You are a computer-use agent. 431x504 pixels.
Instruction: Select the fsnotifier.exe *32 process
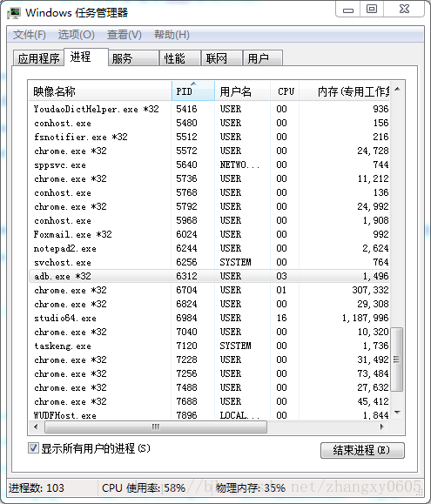click(x=209, y=137)
